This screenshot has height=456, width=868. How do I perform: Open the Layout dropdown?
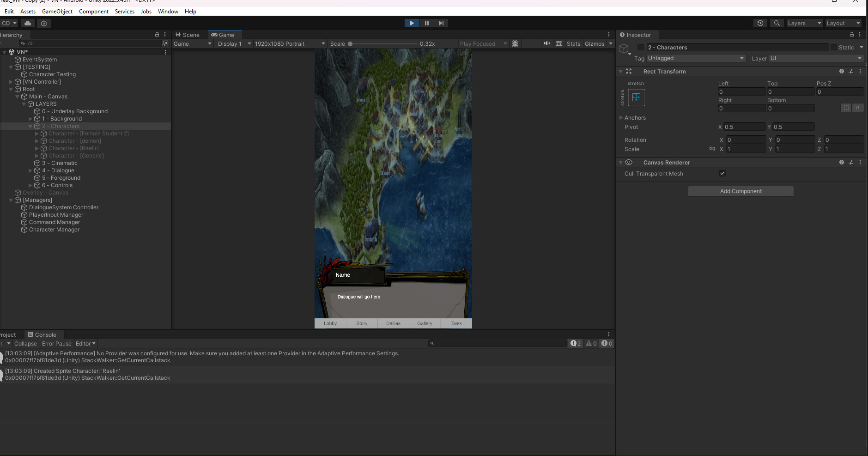(x=844, y=23)
